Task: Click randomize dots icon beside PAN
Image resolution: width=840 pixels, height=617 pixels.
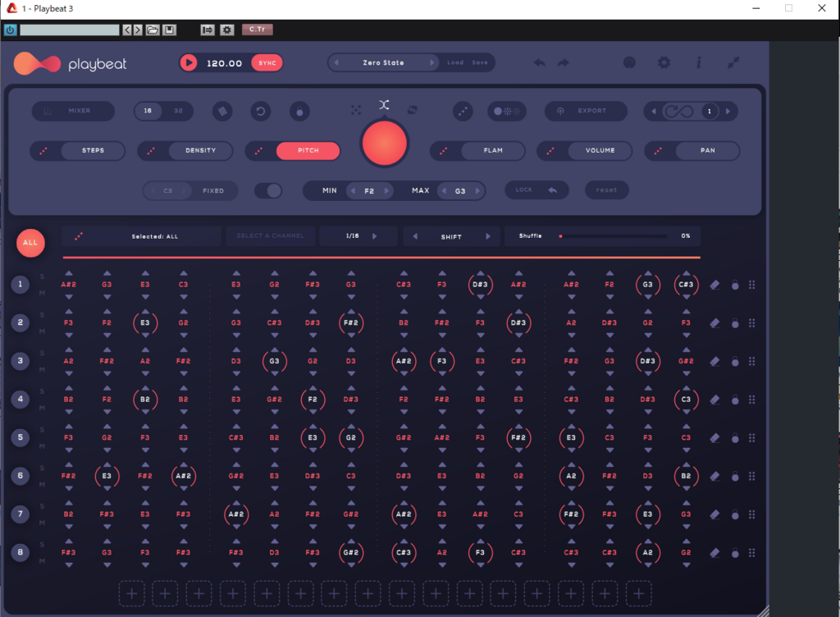Action: pos(658,151)
